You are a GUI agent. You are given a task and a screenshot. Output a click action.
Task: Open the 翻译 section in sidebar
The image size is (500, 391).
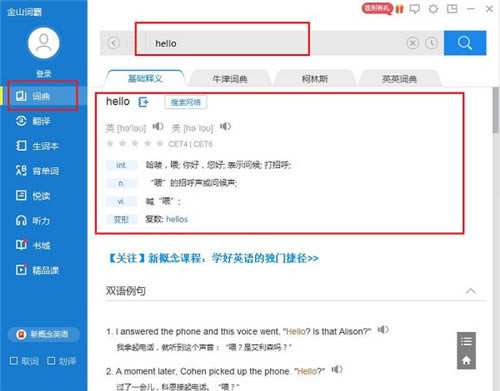[33, 121]
